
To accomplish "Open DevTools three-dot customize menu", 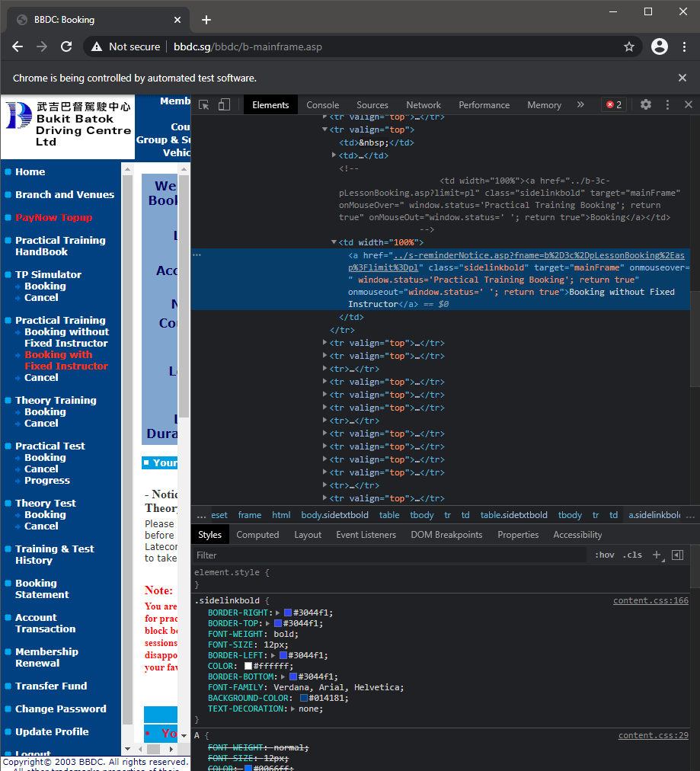I will coord(667,105).
